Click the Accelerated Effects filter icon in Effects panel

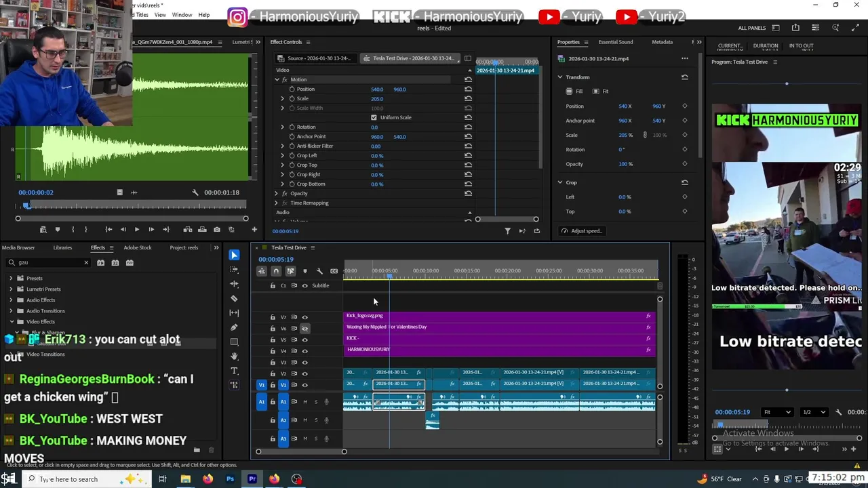pos(100,262)
